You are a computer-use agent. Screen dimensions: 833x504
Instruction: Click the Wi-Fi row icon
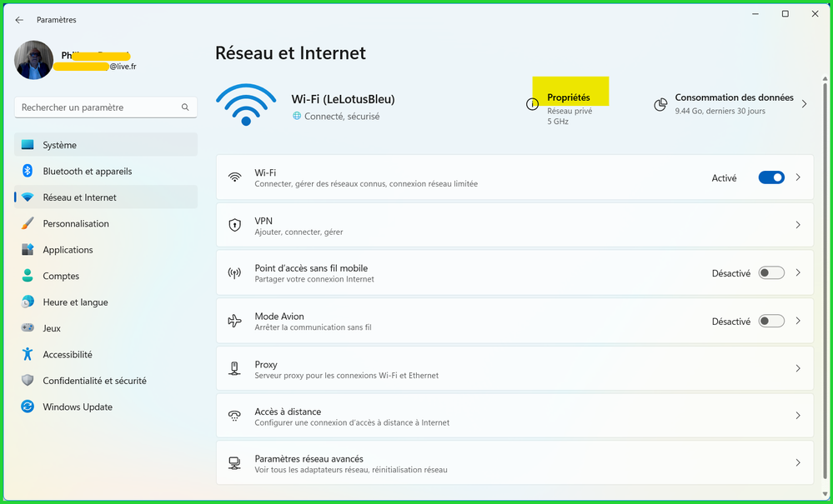(x=235, y=177)
